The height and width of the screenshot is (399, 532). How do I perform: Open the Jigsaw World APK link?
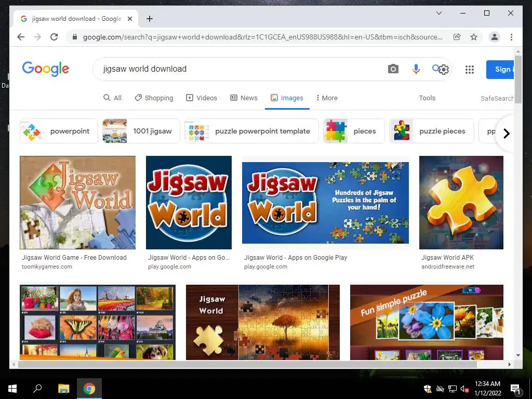pyautogui.click(x=447, y=258)
